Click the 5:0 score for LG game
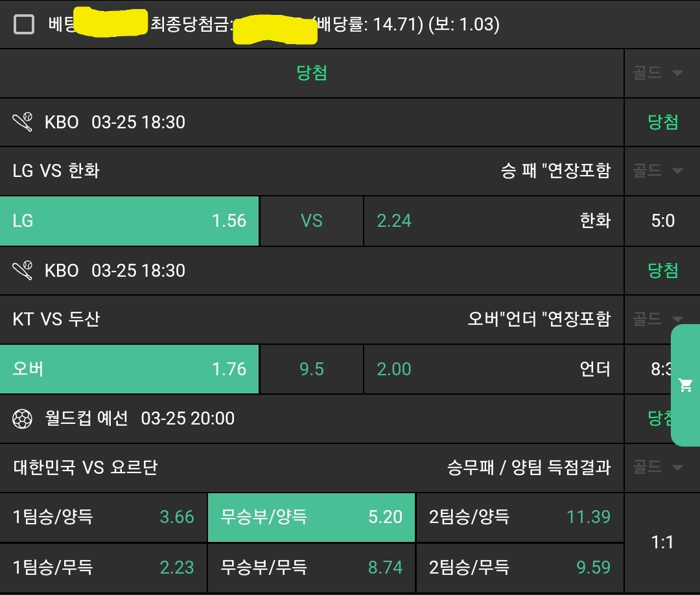 pyautogui.click(x=662, y=221)
